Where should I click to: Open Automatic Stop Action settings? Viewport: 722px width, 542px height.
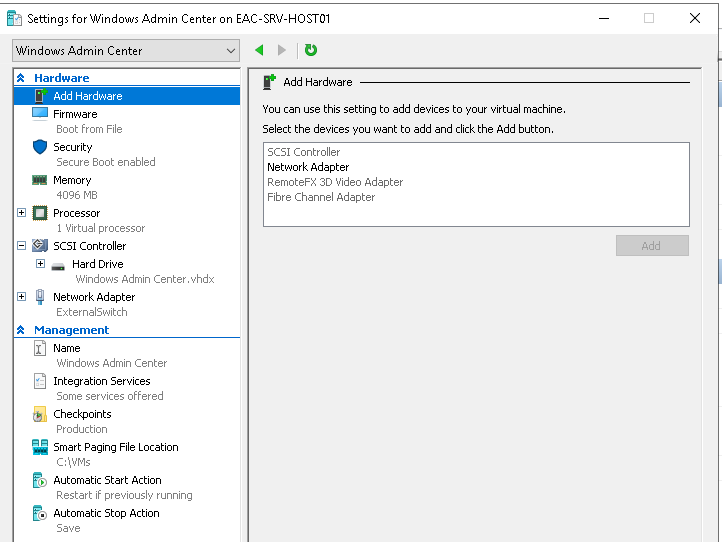106,513
